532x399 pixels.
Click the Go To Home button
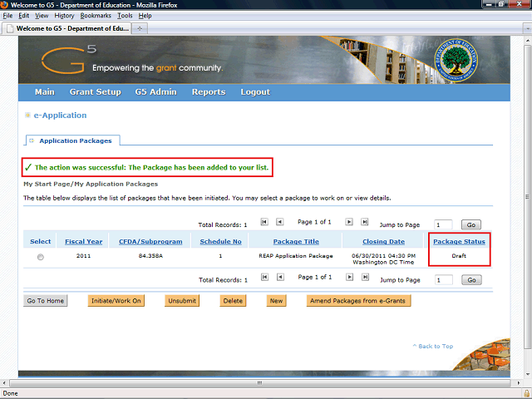[46, 301]
